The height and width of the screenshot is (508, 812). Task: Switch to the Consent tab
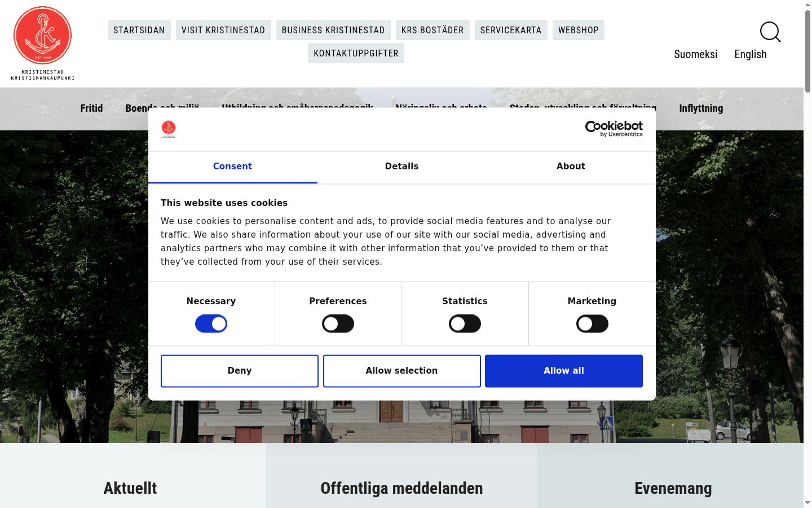click(232, 167)
